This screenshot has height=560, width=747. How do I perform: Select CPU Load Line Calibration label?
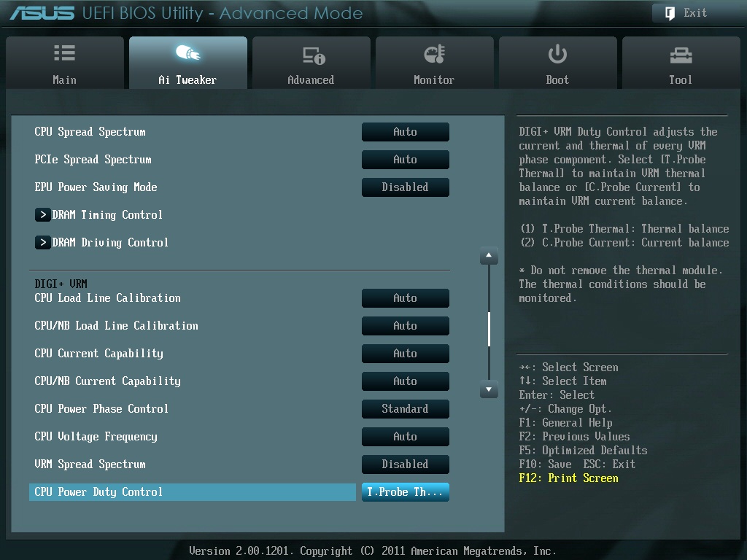tap(108, 298)
